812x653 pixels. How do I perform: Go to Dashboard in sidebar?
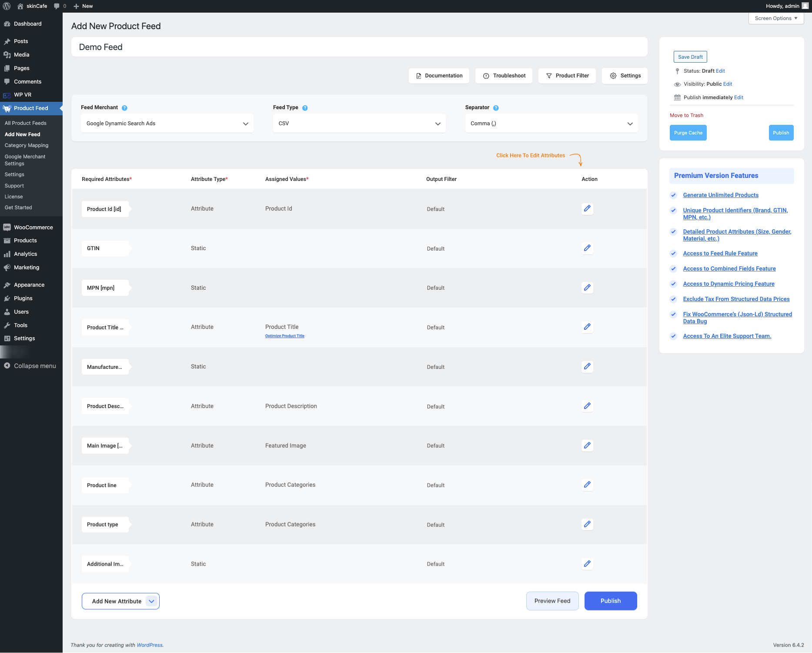tap(31, 24)
